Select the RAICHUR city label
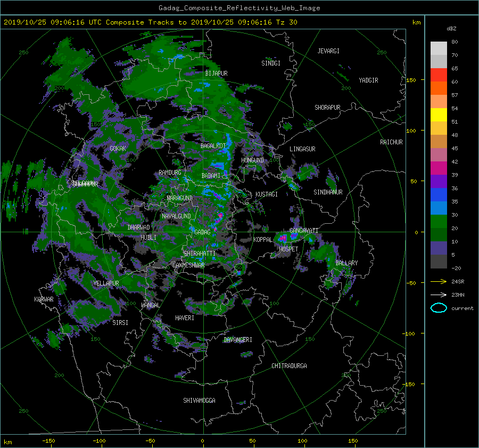Viewport: 479px width, 448px height. (391, 142)
